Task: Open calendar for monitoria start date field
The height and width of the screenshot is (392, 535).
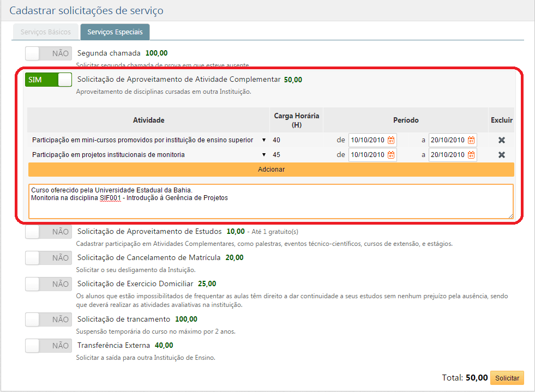Action: [x=390, y=155]
